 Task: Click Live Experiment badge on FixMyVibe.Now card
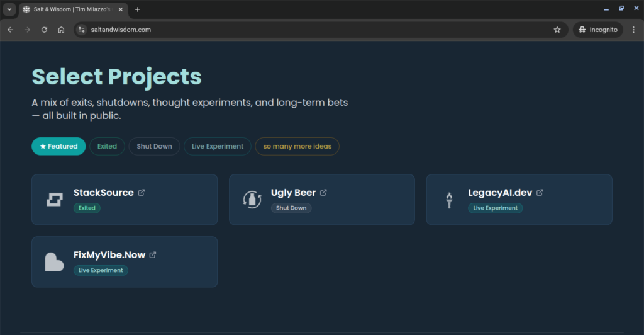click(101, 270)
